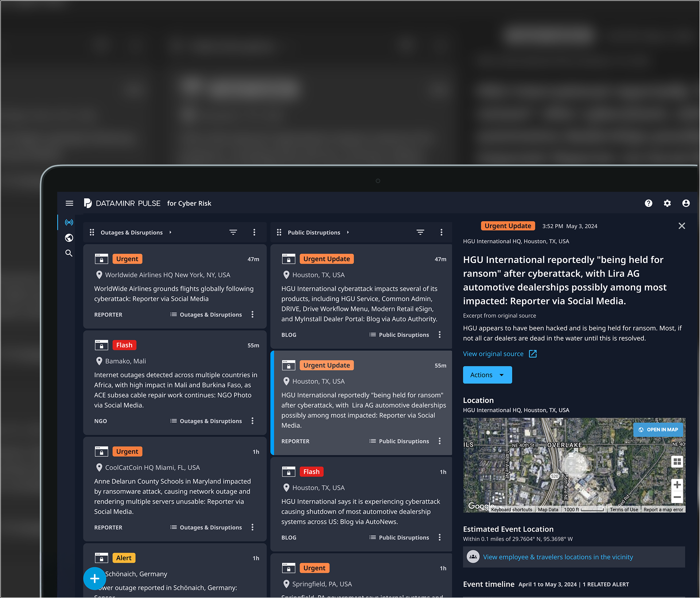
Task: Click the Open in Map button
Action: (x=658, y=430)
